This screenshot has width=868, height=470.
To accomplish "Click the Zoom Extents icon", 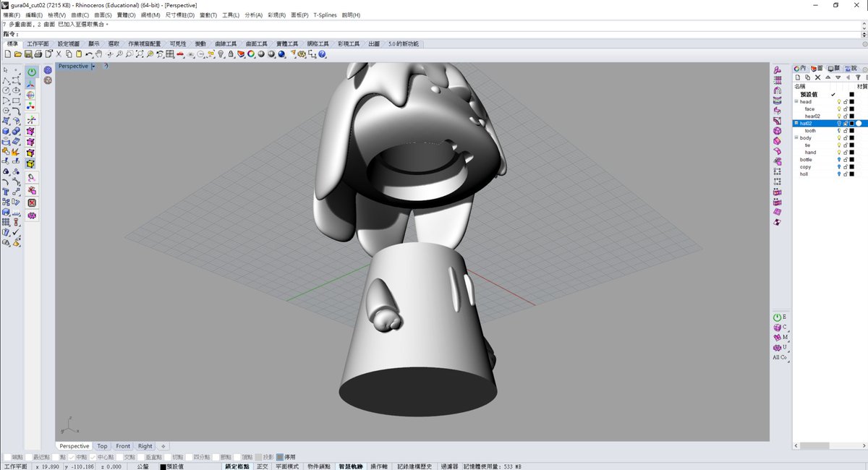I will pyautogui.click(x=140, y=54).
